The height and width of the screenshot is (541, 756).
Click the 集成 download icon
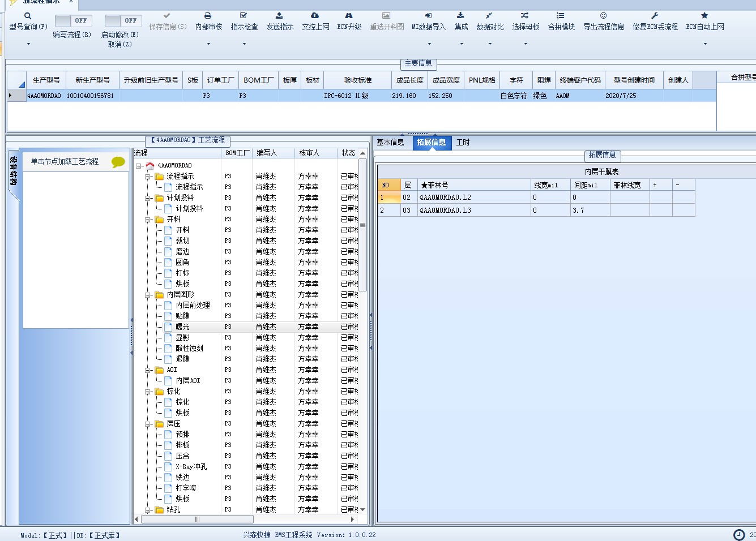(461, 16)
